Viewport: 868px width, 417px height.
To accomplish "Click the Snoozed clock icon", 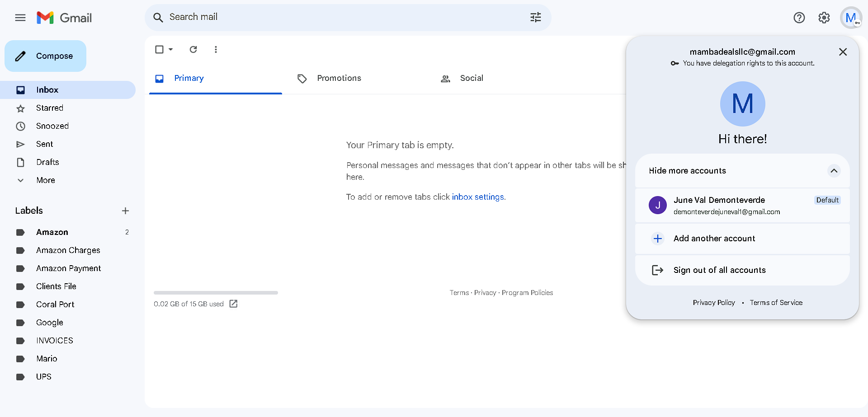I will pos(20,126).
